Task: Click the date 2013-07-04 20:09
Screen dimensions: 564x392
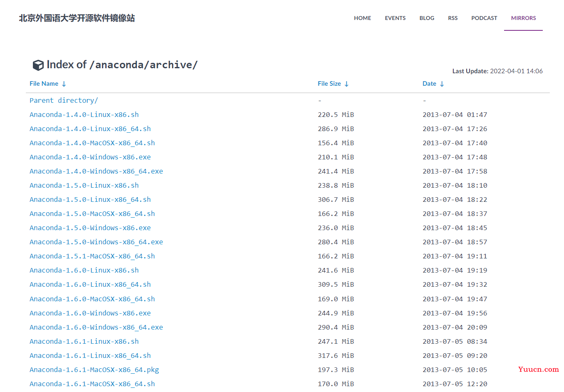Action: pos(455,327)
